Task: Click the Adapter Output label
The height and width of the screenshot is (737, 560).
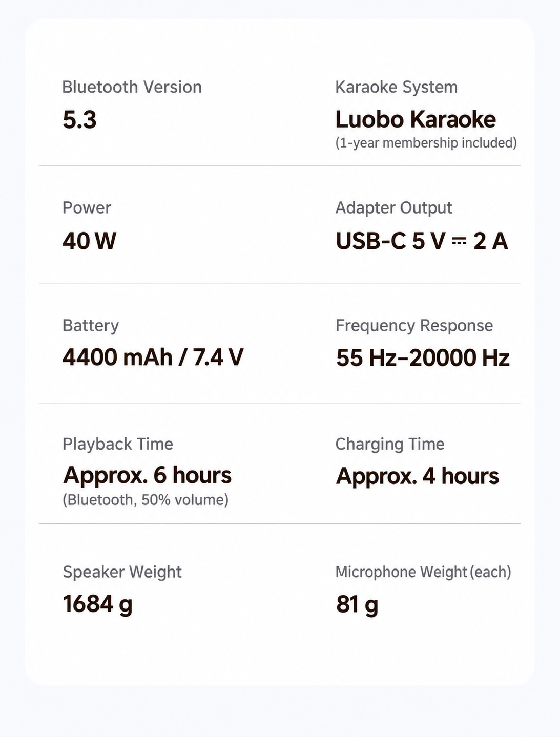Action: (393, 208)
